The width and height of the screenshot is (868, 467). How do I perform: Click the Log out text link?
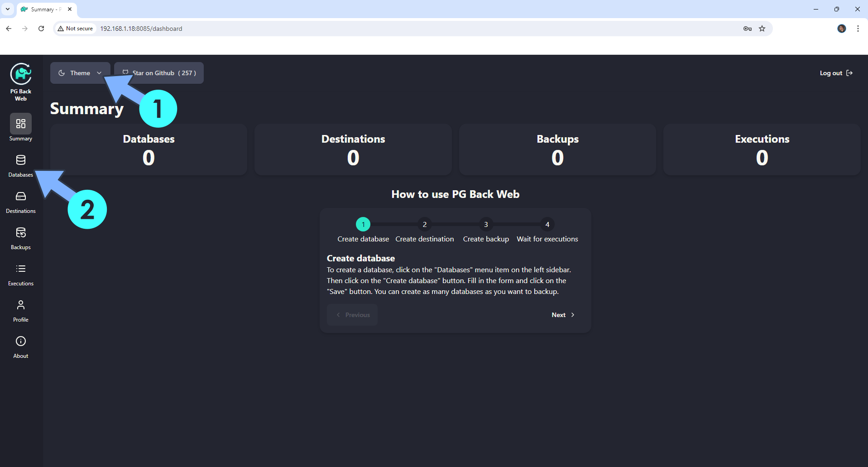click(831, 73)
